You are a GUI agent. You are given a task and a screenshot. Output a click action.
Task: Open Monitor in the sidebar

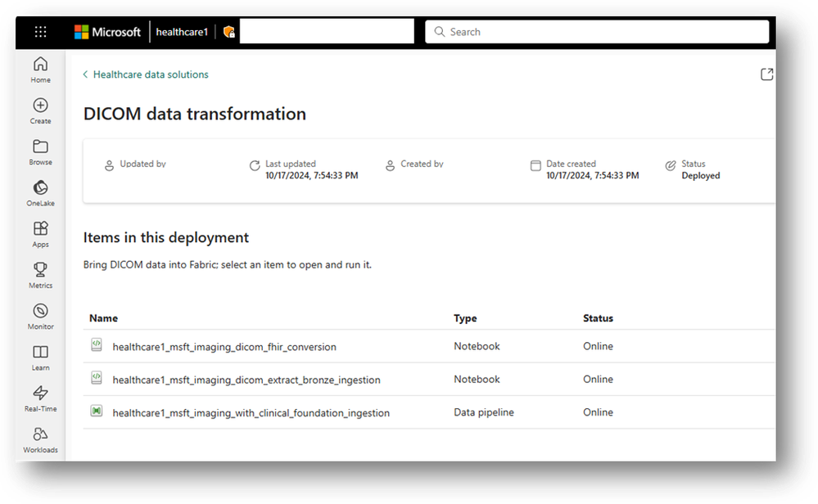coord(40,317)
